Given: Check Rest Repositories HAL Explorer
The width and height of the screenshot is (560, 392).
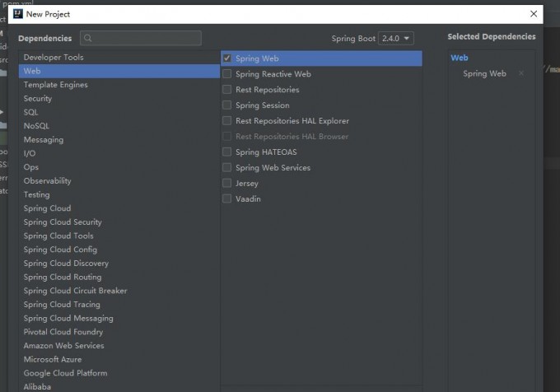Looking at the screenshot, I should [x=226, y=121].
